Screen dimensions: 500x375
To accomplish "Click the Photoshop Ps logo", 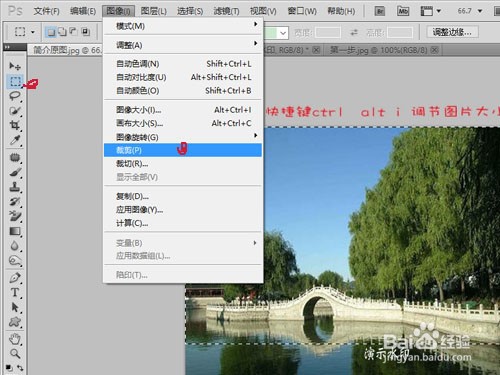I will coord(15,11).
